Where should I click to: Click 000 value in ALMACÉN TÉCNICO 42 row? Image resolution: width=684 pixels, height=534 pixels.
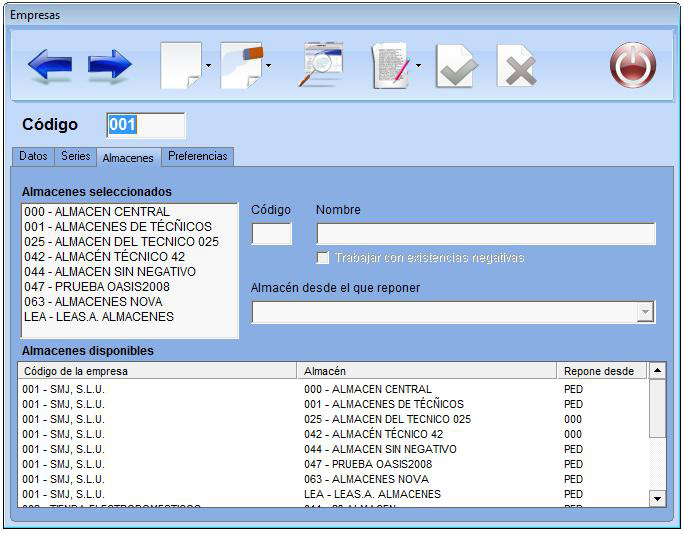(573, 434)
